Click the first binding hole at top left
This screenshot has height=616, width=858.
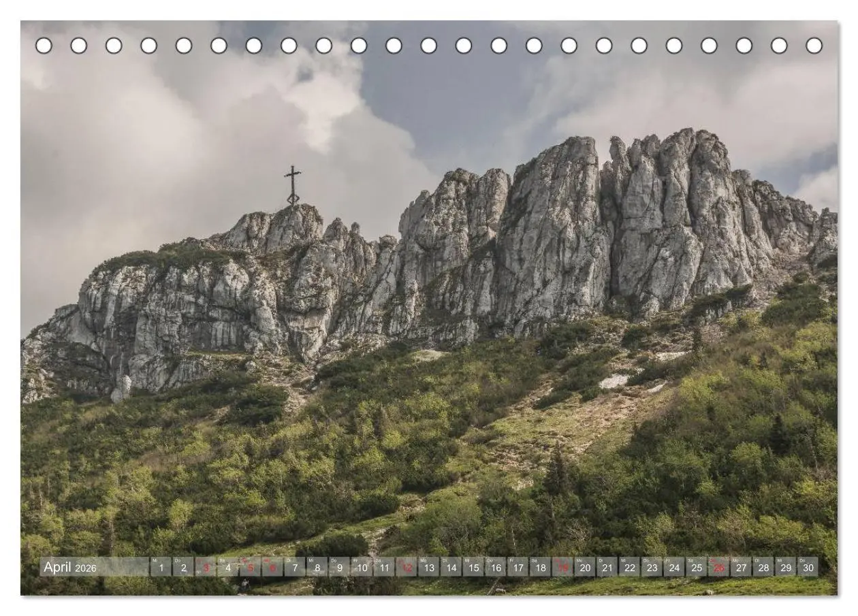point(44,46)
